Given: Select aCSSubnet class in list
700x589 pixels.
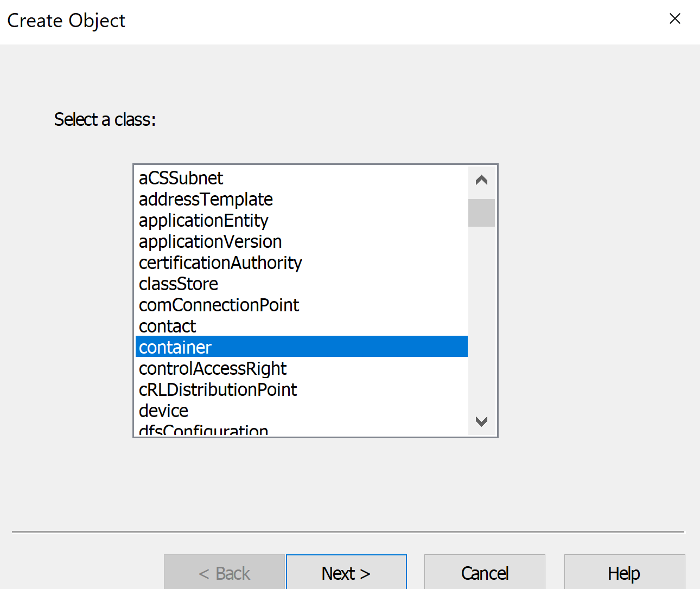Looking at the screenshot, I should (x=181, y=178).
